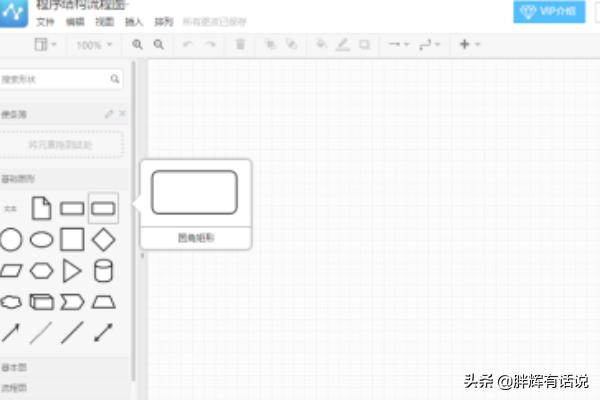This screenshot has height=400, width=600.
Task: Open the 插入 menu
Action: 134,22
